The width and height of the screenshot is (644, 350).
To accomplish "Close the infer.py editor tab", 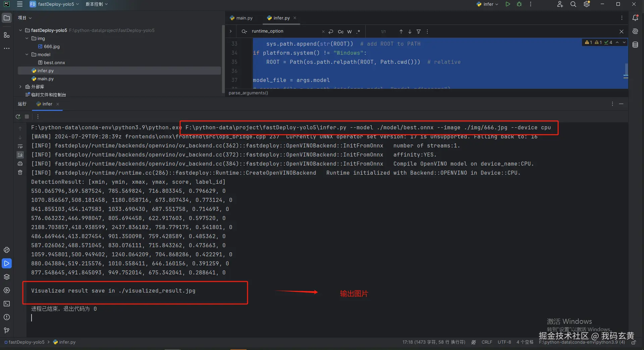I will point(295,18).
